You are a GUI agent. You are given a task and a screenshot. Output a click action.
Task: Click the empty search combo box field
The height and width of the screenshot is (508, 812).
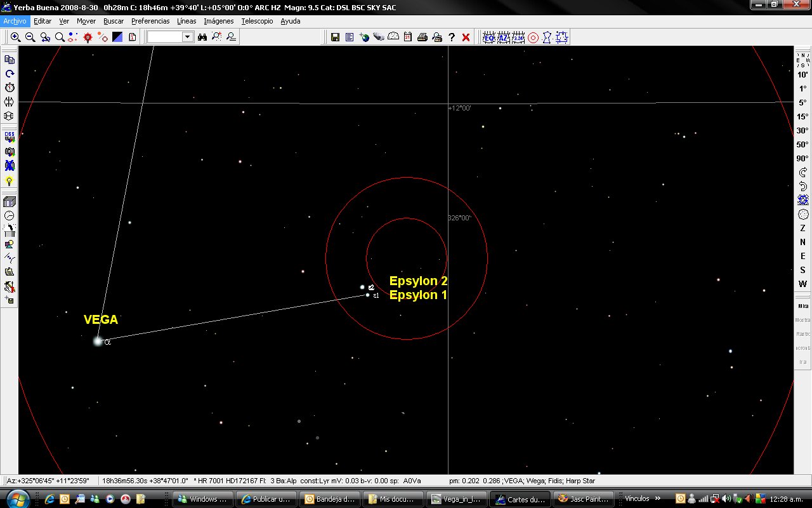point(165,37)
